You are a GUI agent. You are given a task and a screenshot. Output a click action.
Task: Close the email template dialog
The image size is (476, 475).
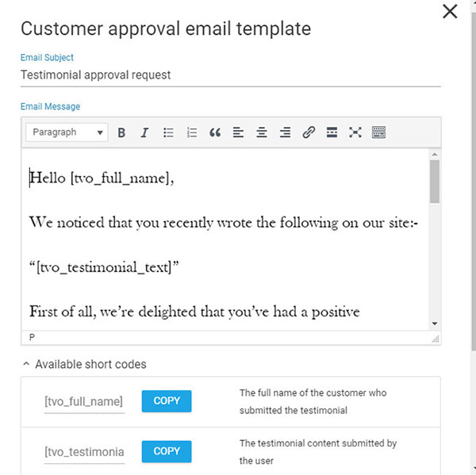click(x=450, y=11)
